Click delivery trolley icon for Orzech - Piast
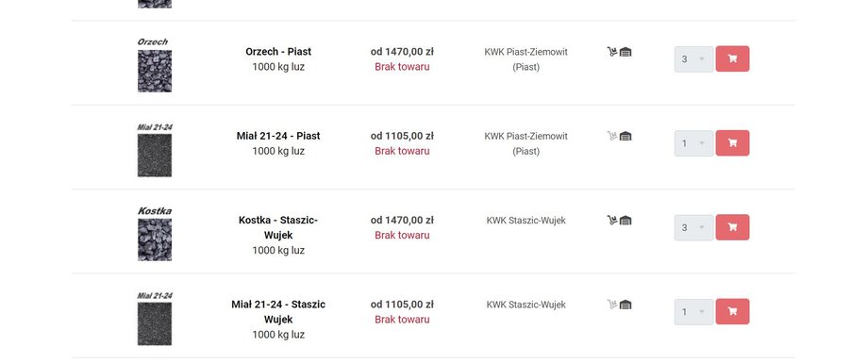Viewport: 868px width, 363px height. click(612, 52)
